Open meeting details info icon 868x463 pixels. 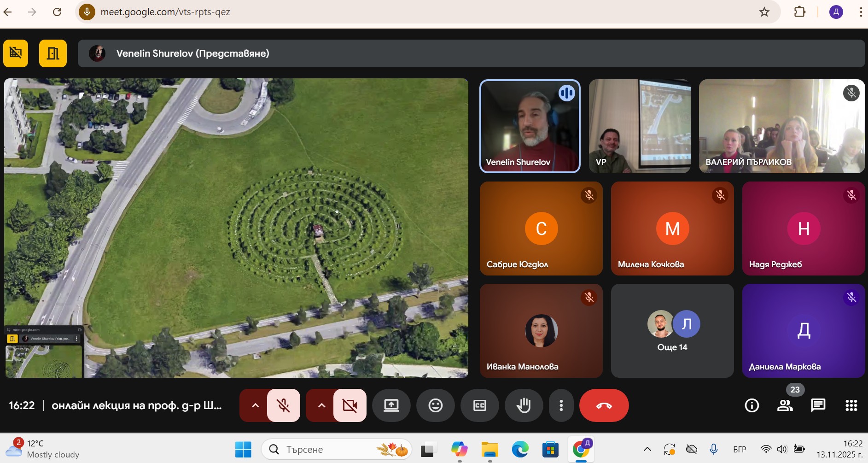(751, 405)
